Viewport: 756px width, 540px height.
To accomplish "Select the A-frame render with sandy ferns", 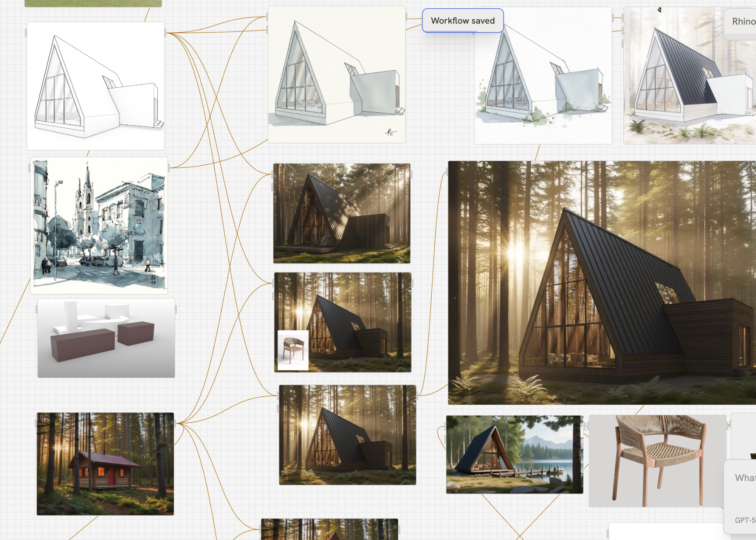I will (690, 76).
